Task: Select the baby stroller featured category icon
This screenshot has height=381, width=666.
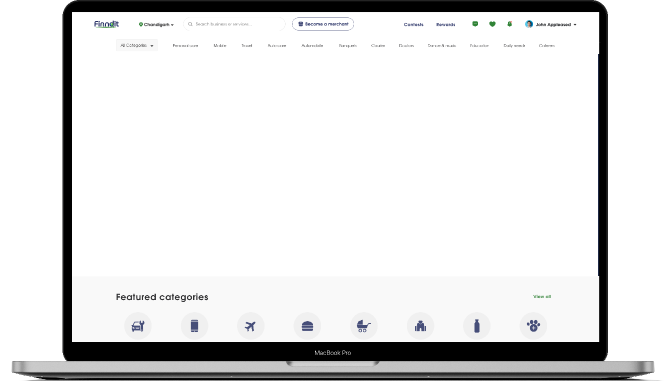Action: [364, 326]
